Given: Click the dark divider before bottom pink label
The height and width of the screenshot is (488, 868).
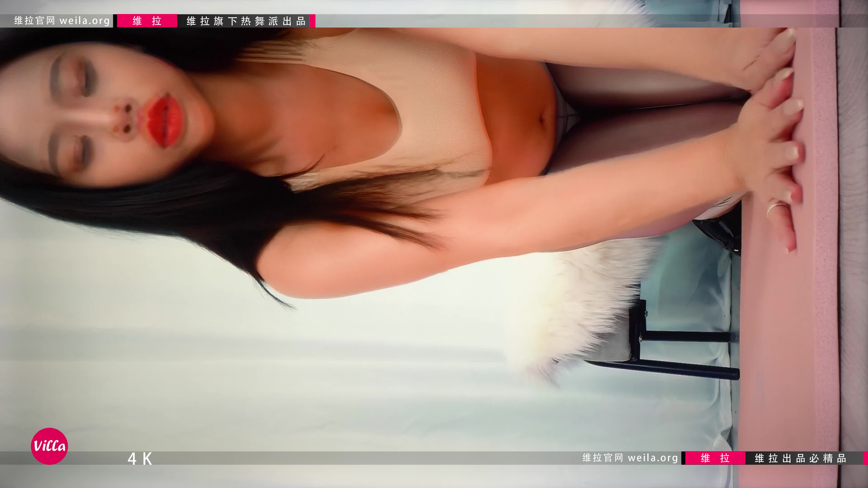Looking at the screenshot, I should [683, 458].
